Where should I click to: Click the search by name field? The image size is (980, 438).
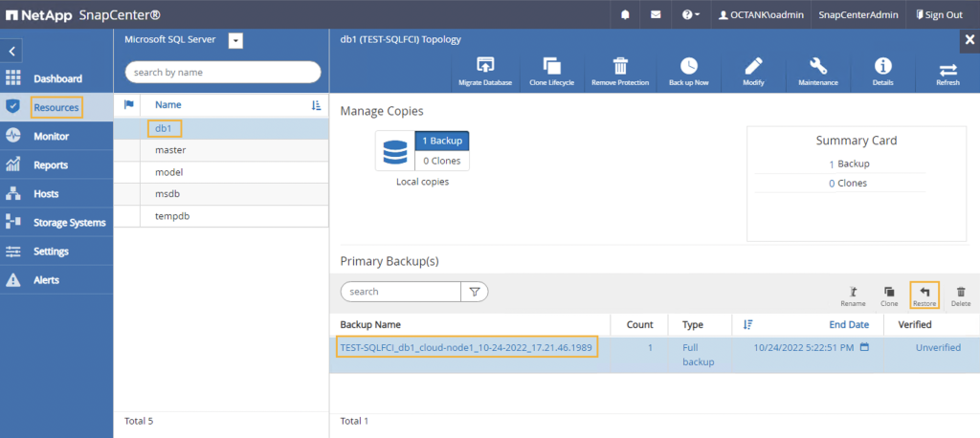pyautogui.click(x=222, y=73)
